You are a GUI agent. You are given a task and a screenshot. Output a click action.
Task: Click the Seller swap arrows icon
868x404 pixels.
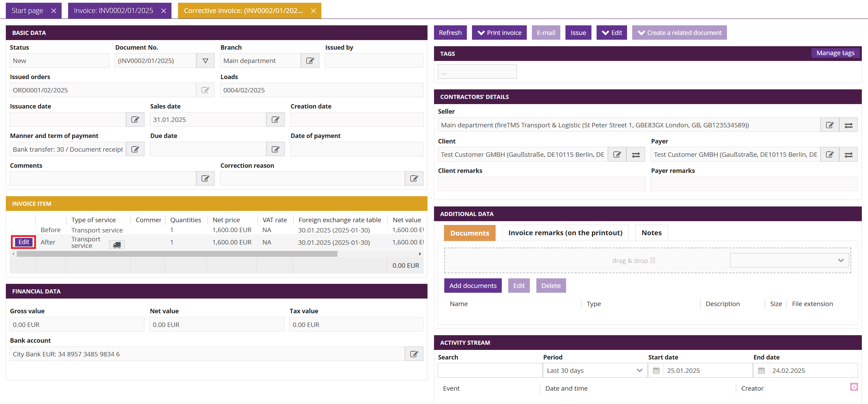click(x=848, y=125)
